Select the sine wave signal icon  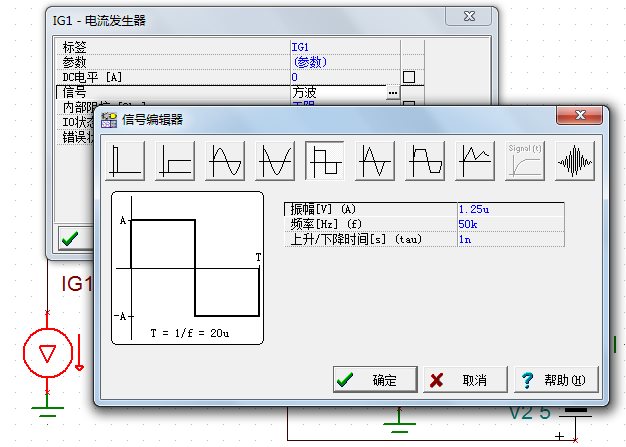(x=225, y=161)
